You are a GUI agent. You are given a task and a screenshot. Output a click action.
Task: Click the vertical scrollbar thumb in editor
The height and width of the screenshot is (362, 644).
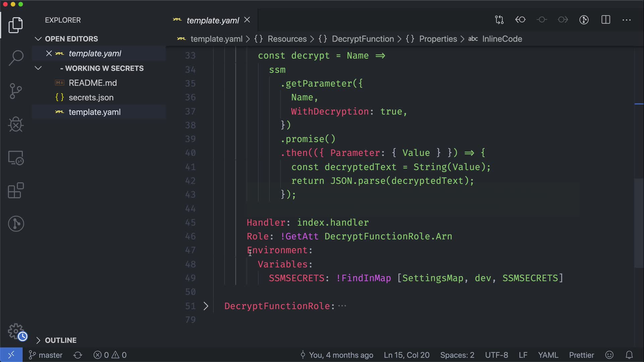[639, 223]
